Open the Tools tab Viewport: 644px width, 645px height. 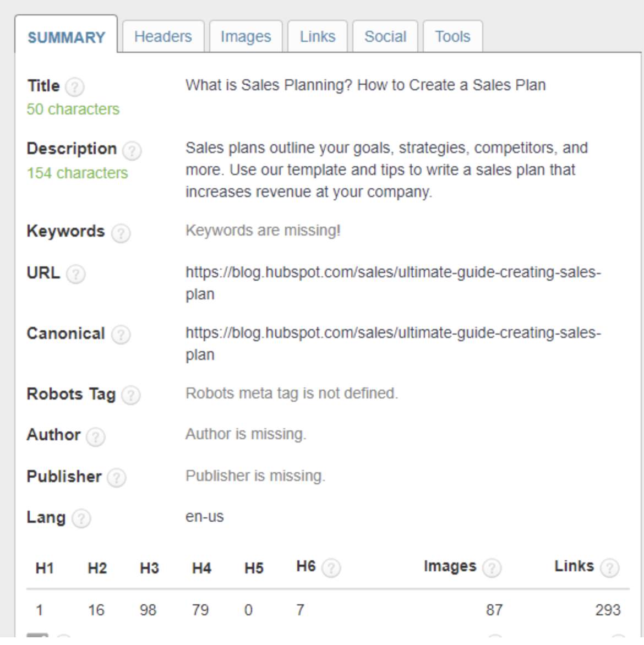tap(453, 36)
